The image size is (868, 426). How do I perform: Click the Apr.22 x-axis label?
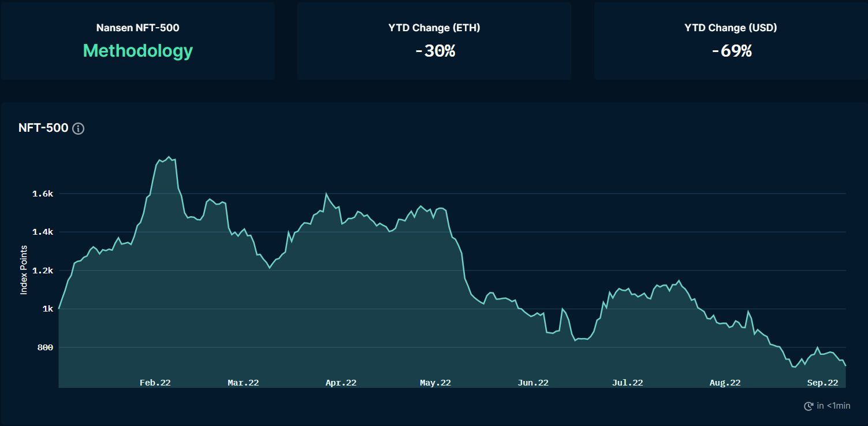[341, 383]
